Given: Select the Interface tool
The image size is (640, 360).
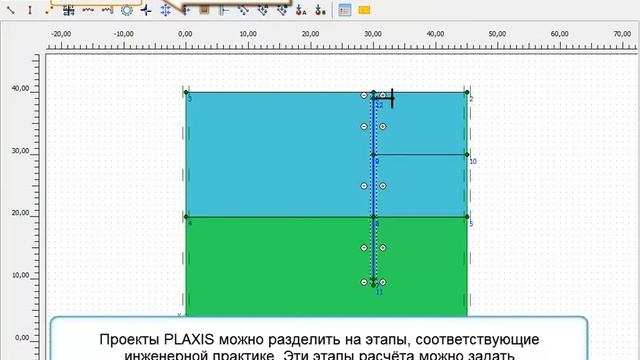Looking at the screenshot, I should pos(88,10).
